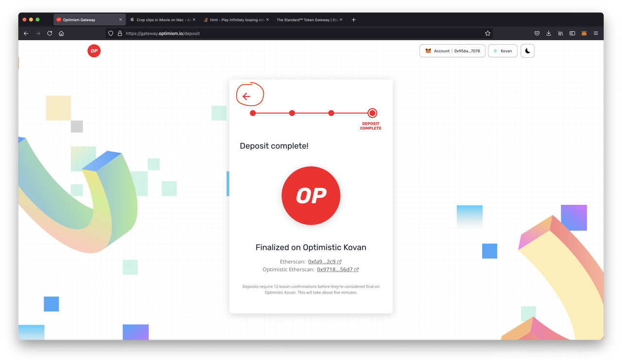Click the 'Deposit complete!' heading

click(x=274, y=146)
